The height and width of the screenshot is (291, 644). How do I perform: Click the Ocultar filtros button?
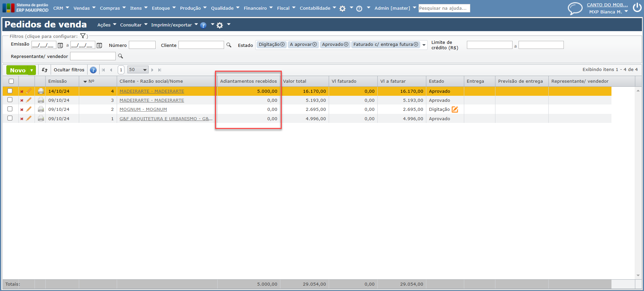coord(69,70)
